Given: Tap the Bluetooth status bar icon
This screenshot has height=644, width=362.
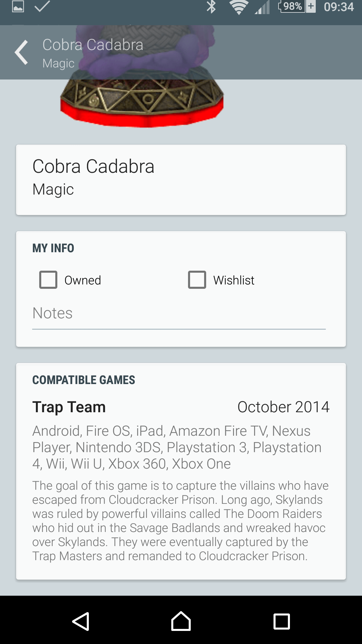Looking at the screenshot, I should 211,7.
